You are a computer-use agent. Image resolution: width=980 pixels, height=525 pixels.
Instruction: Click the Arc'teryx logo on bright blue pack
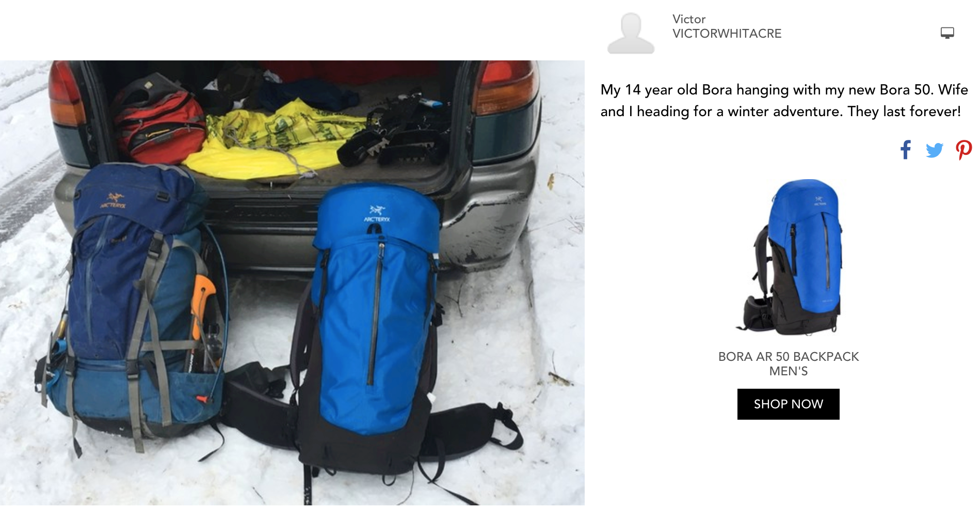[377, 213]
